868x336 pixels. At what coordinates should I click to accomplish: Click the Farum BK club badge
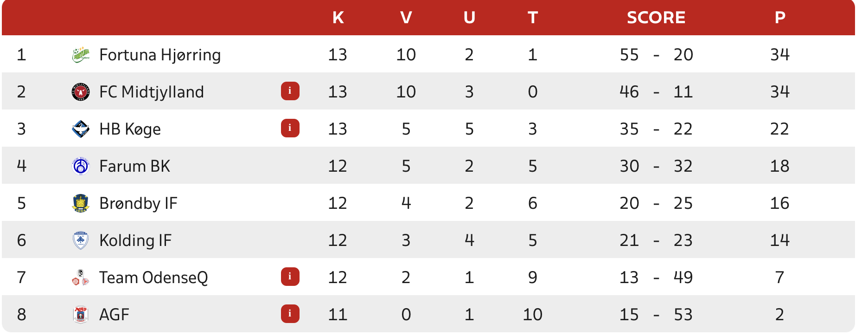click(x=81, y=166)
